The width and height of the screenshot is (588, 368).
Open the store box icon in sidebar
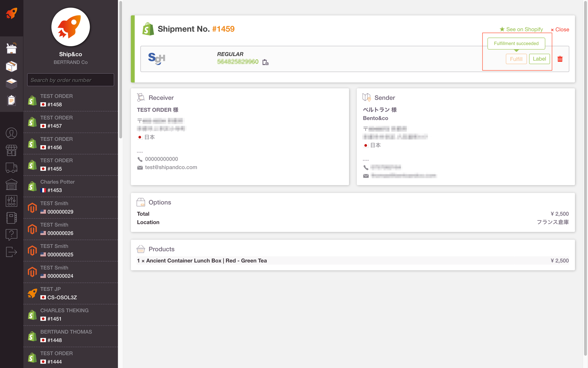[x=11, y=48]
